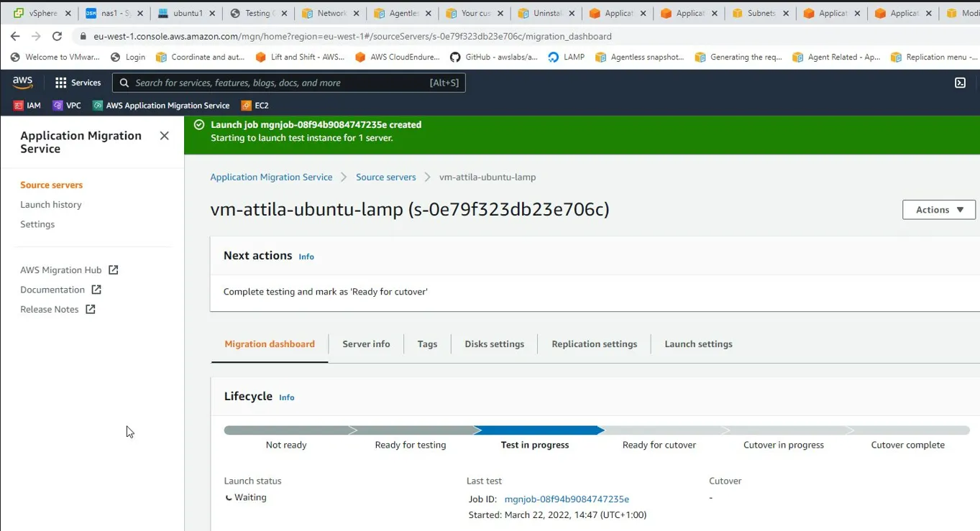Viewport: 980px width, 531px height.
Task: Click external link icon beside Documentation
Action: click(x=96, y=290)
